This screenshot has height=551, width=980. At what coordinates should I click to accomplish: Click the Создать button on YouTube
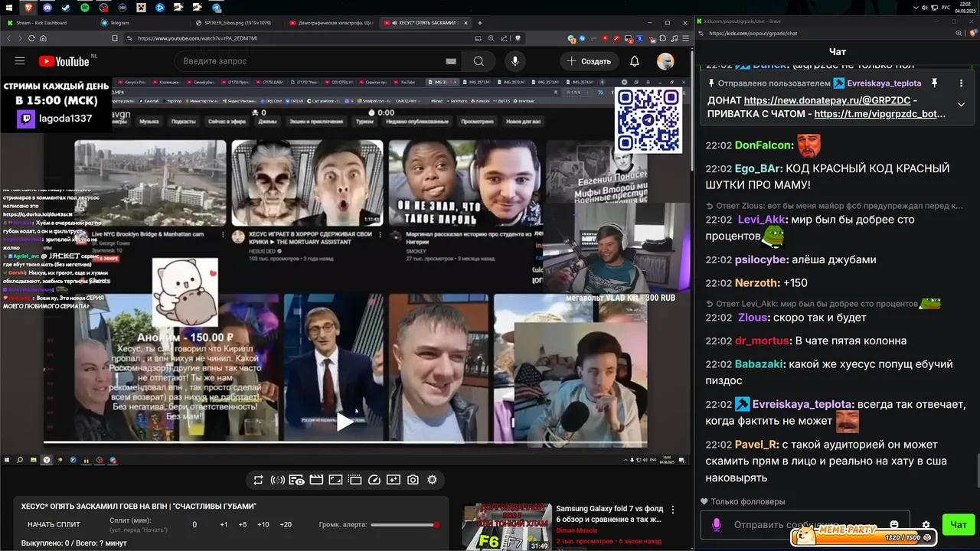[590, 61]
